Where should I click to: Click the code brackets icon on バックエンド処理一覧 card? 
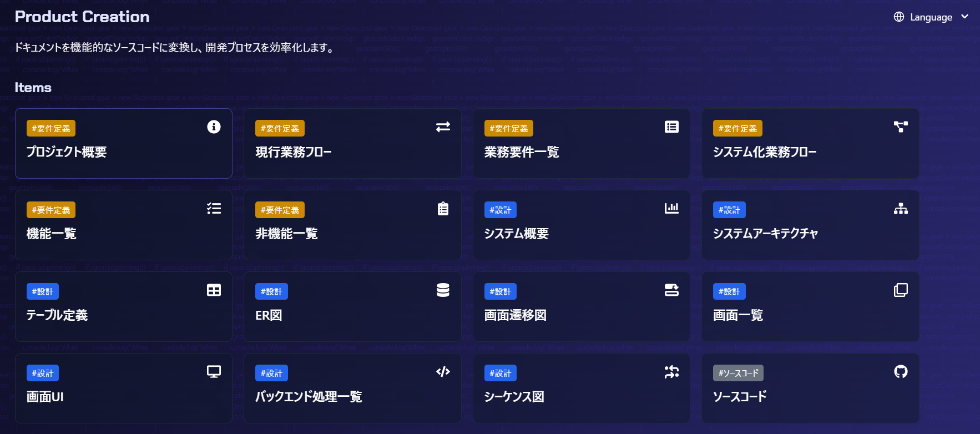[x=443, y=372]
